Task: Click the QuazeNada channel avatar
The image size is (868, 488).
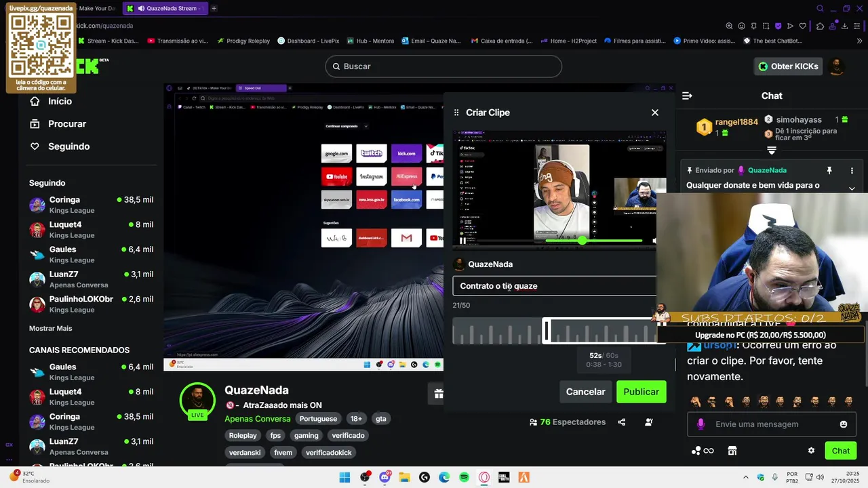Action: tap(197, 399)
